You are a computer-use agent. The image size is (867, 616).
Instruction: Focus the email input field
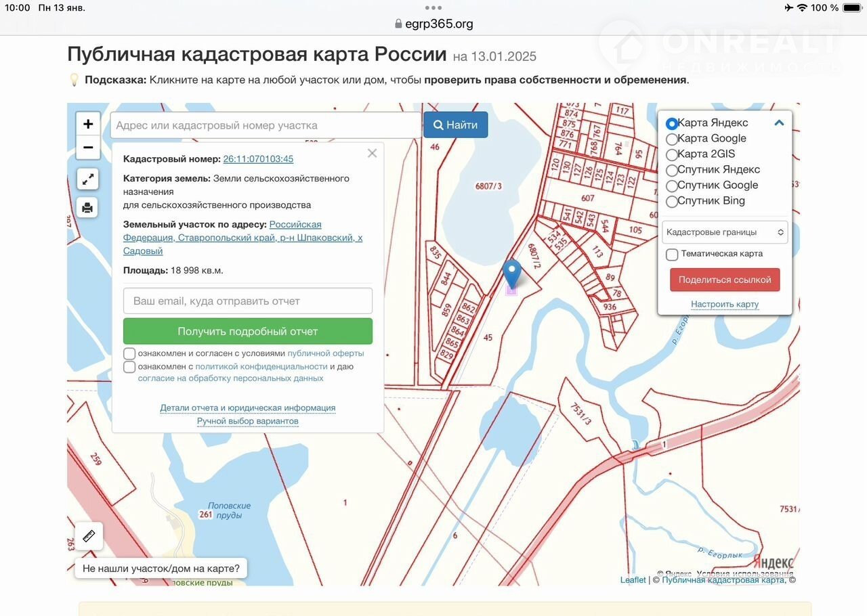(248, 301)
